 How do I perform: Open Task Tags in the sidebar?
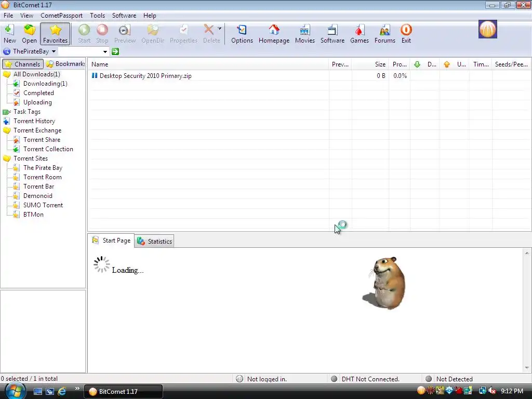27,112
